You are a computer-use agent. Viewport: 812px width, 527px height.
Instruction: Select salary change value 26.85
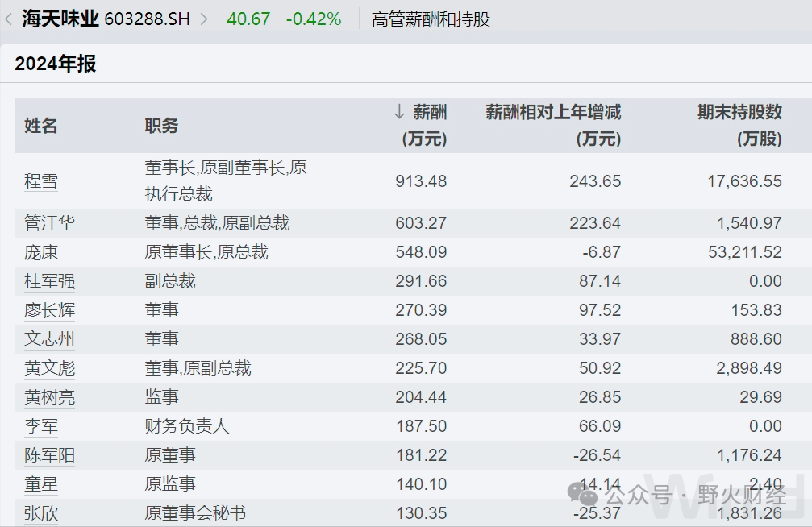pyautogui.click(x=600, y=397)
